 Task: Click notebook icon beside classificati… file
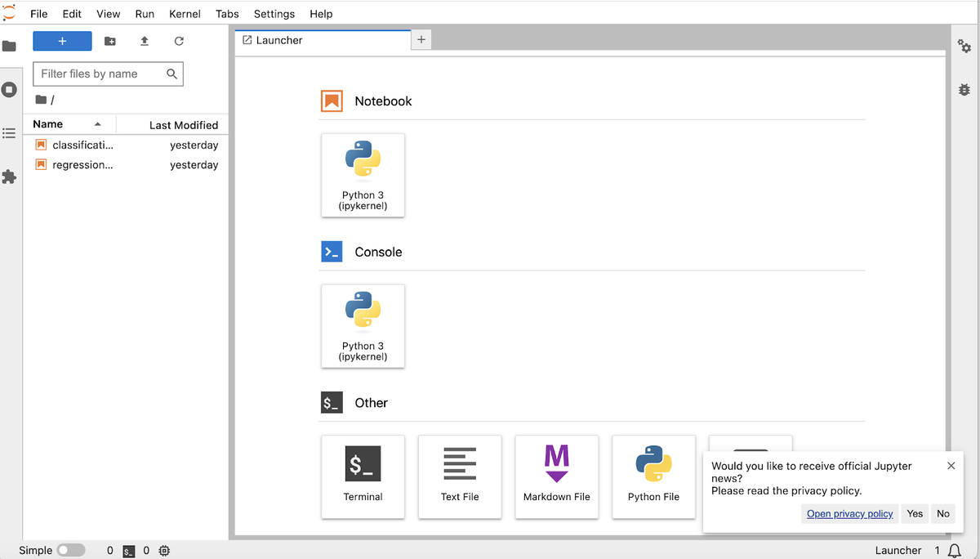pos(41,145)
